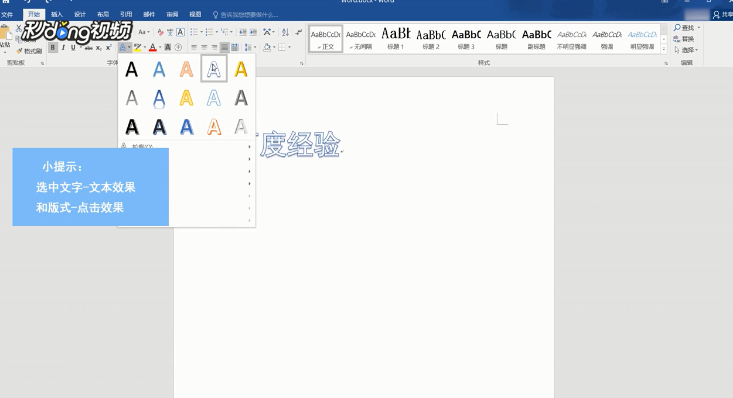Toggle bold formatting

point(53,48)
